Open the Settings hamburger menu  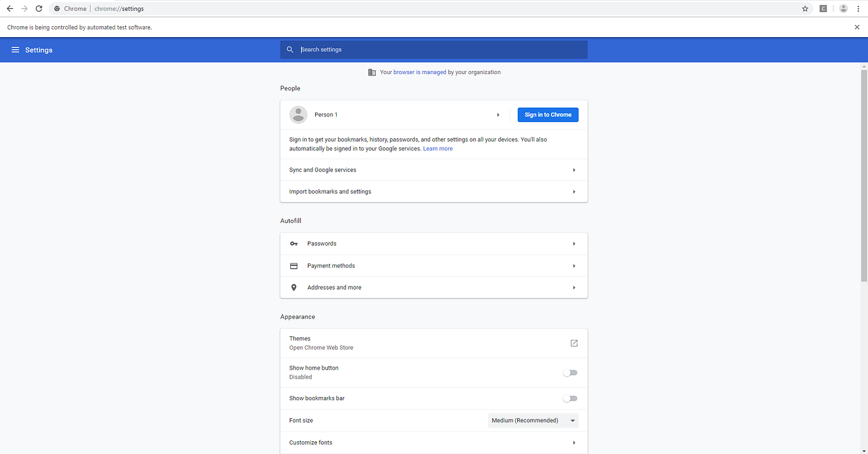pyautogui.click(x=14, y=49)
